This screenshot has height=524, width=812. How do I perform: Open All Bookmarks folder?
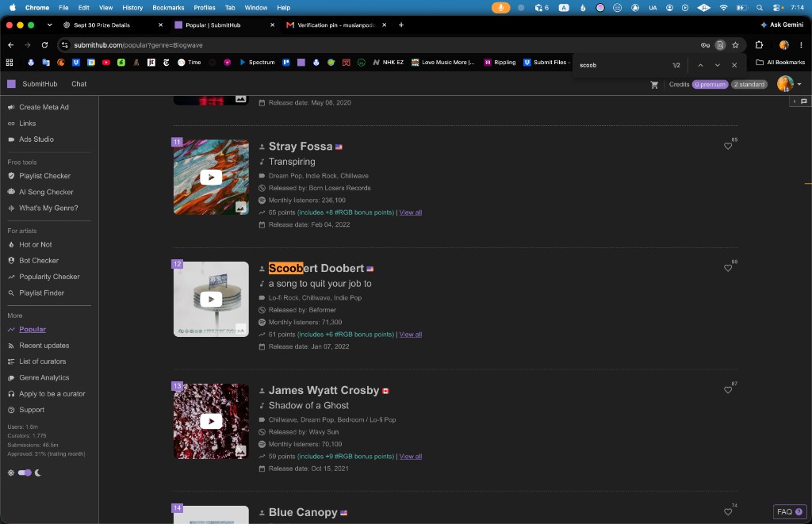(x=780, y=62)
